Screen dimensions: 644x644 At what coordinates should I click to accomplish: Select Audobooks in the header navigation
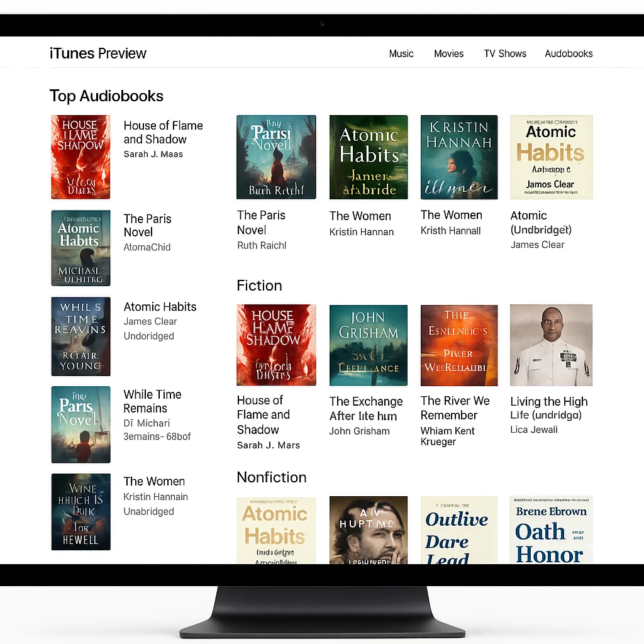tap(569, 54)
